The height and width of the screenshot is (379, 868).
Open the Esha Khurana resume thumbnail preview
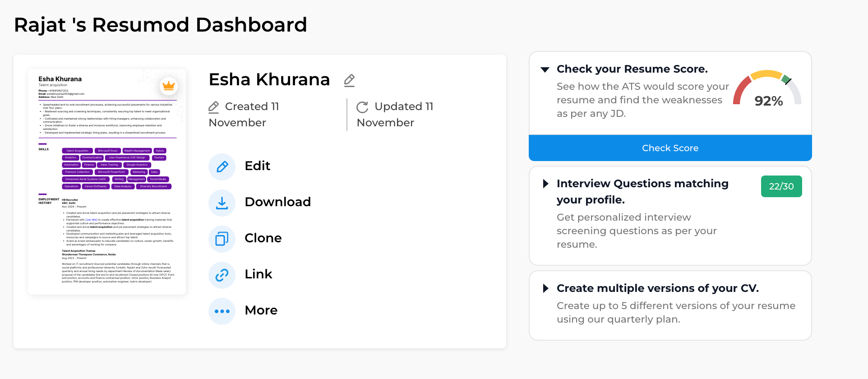[107, 182]
